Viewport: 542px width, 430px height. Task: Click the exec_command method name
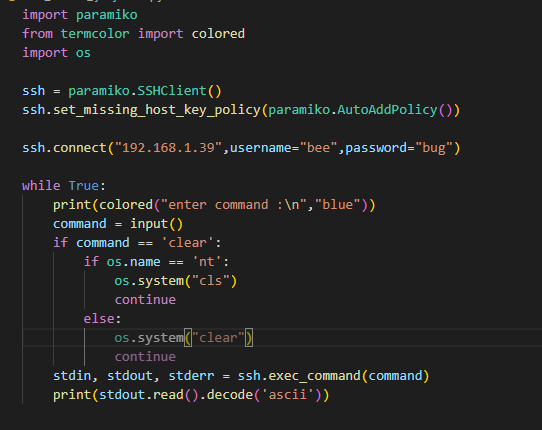coord(314,376)
